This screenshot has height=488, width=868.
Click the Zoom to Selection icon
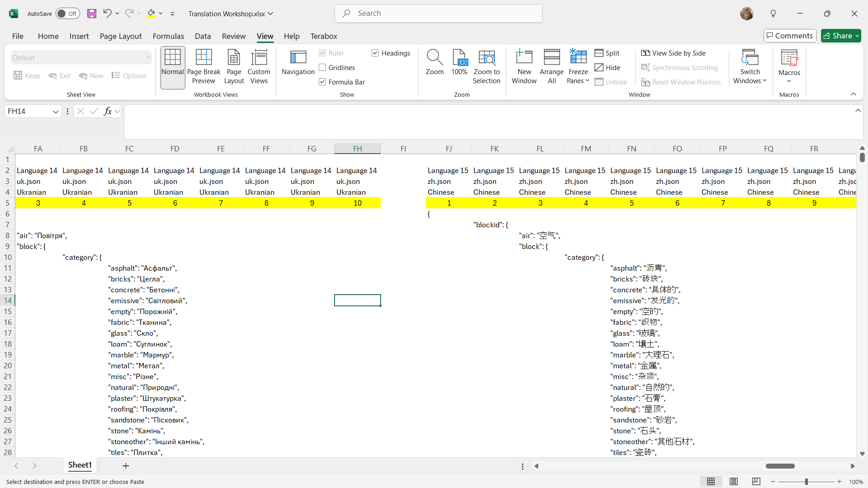486,58
